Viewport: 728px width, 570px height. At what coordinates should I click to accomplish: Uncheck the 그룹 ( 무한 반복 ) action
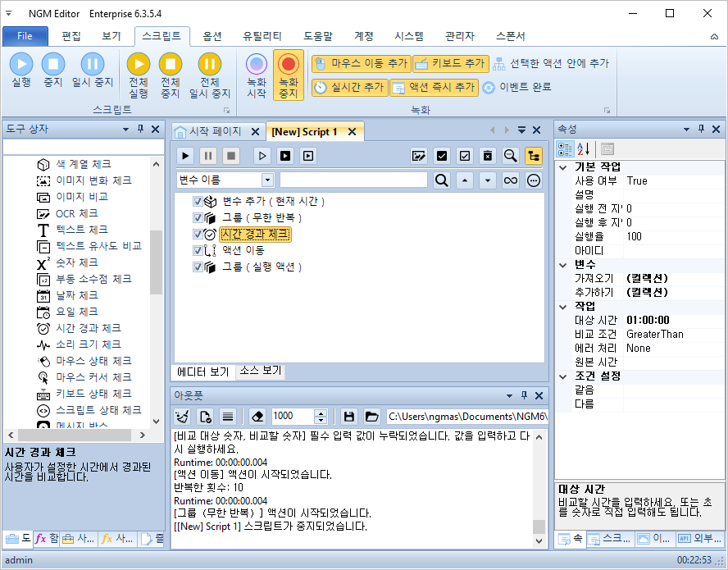pyautogui.click(x=198, y=217)
